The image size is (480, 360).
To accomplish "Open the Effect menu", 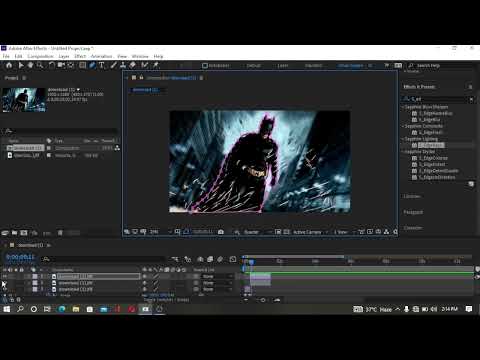I will click(x=80, y=56).
